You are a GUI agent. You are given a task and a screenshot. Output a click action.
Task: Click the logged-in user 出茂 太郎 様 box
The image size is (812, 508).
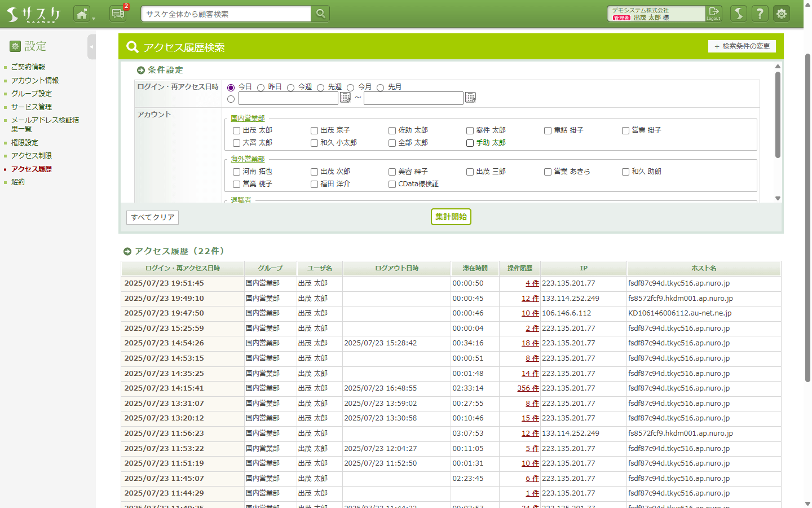[656, 14]
